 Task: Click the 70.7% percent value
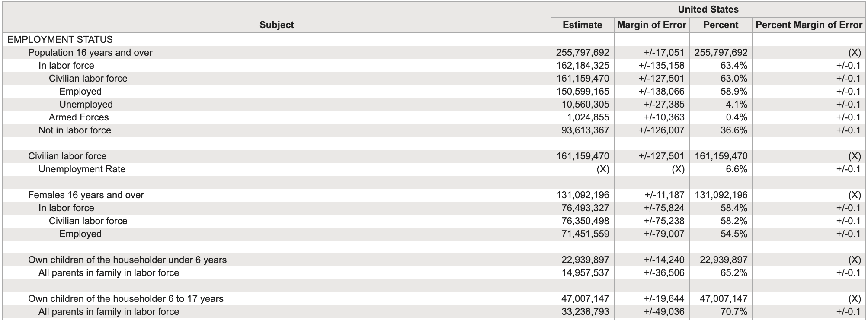[733, 311]
